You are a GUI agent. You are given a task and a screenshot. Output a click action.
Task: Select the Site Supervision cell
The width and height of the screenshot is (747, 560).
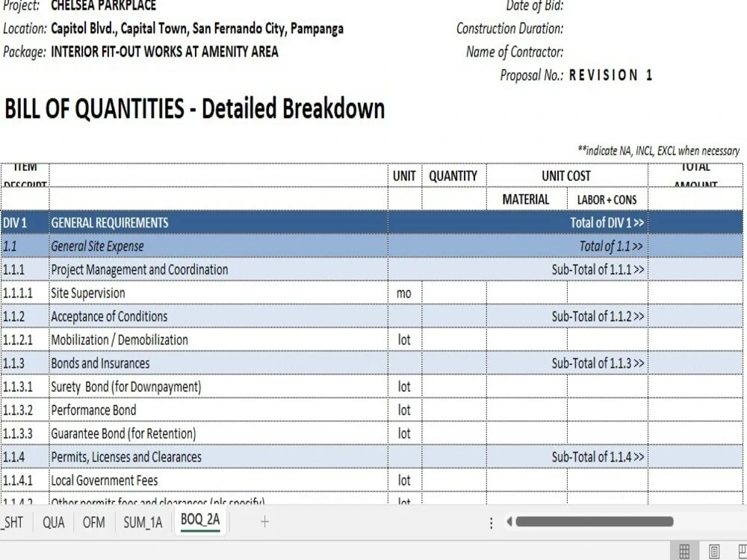218,293
